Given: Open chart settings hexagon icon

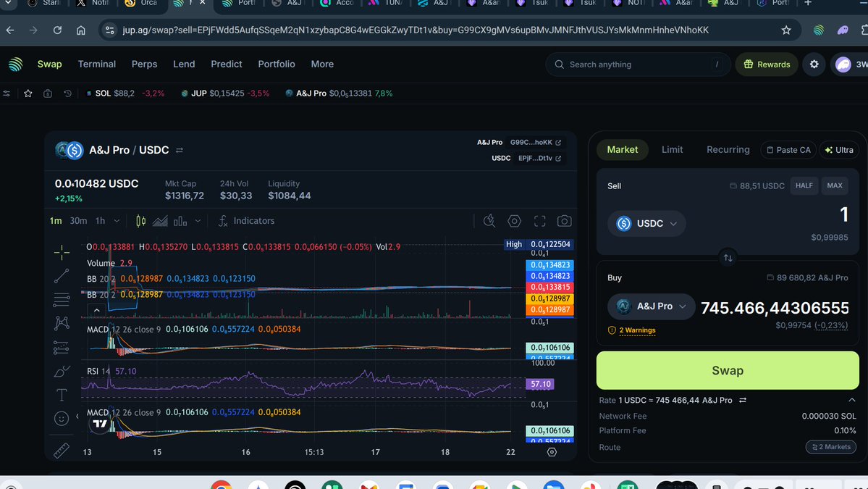Looking at the screenshot, I should click(x=514, y=221).
